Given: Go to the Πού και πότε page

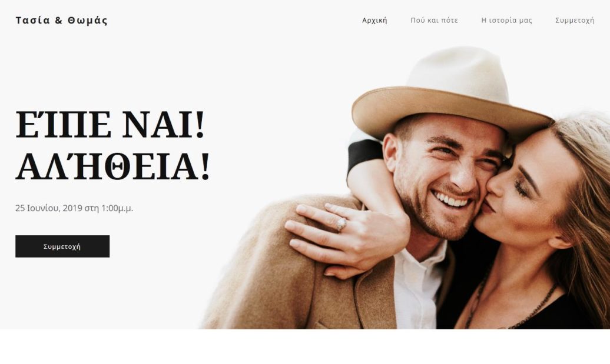Looking at the screenshot, I should click(434, 20).
